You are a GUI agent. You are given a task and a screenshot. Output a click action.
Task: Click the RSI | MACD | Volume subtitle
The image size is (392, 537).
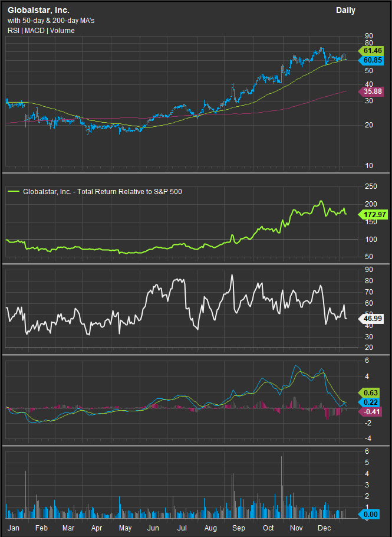tap(41, 31)
